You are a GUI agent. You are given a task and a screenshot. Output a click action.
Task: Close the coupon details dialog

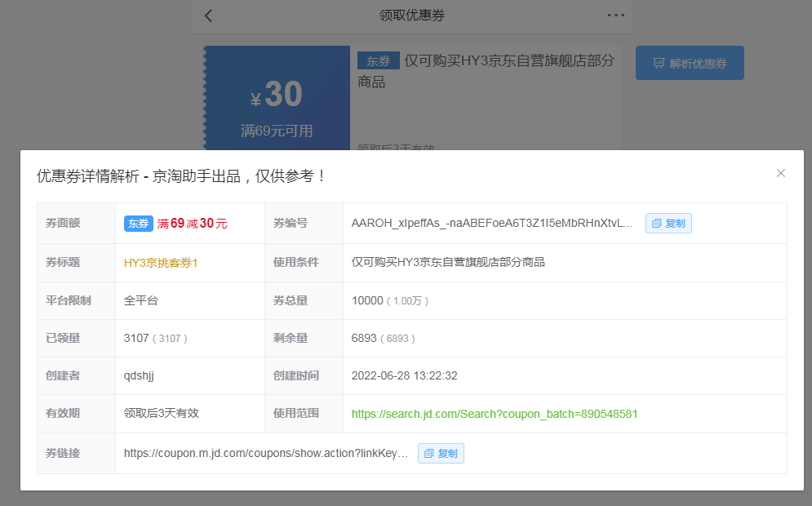pos(781,173)
